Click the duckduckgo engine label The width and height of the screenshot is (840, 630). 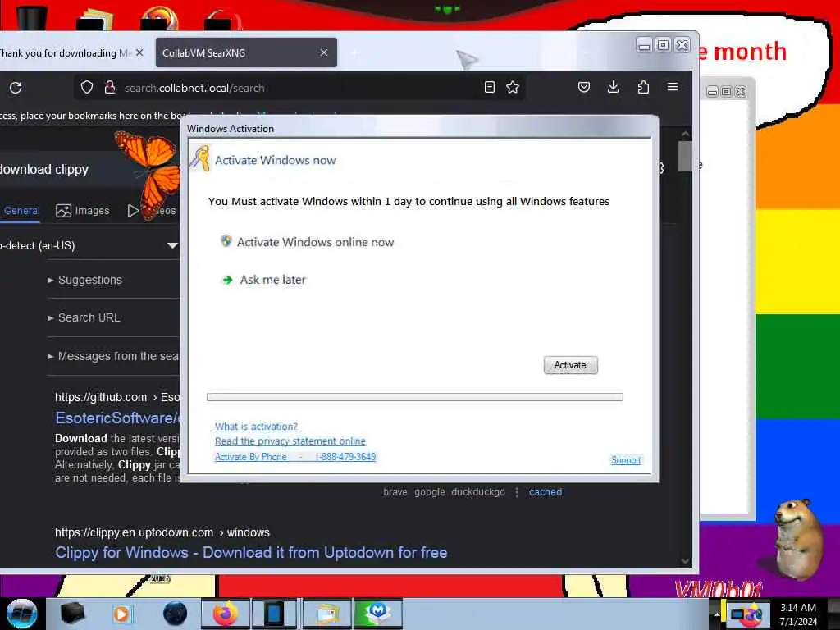478,492
